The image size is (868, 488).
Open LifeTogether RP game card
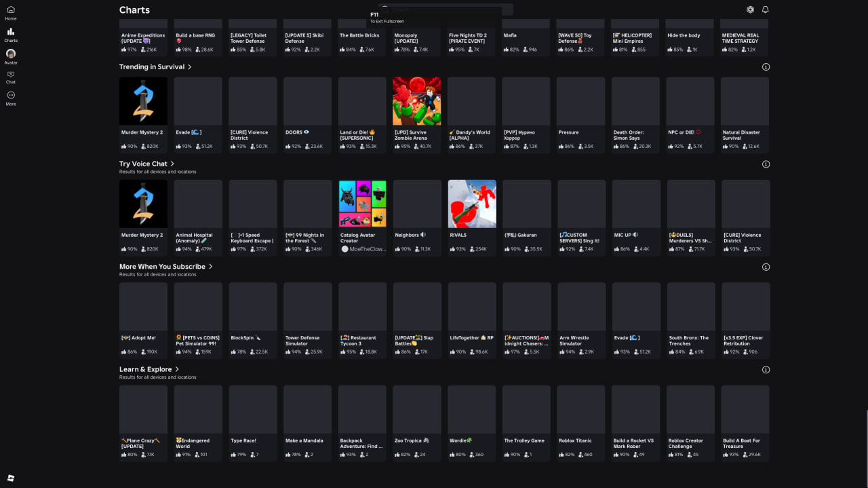pos(472,320)
